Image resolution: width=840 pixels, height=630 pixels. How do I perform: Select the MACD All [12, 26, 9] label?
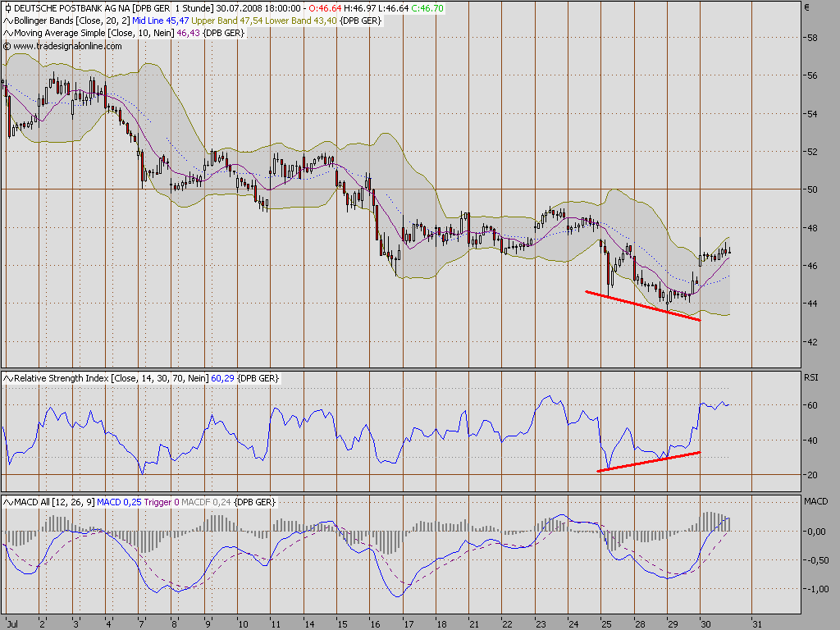[x=54, y=502]
